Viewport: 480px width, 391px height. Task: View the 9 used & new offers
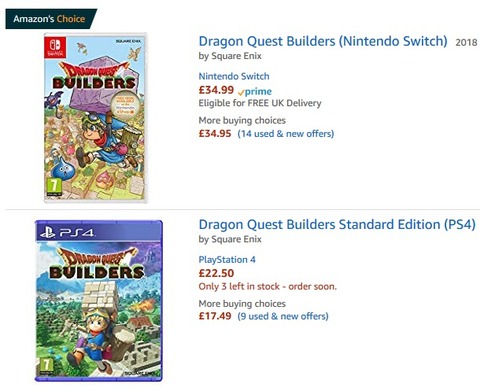pos(283,316)
